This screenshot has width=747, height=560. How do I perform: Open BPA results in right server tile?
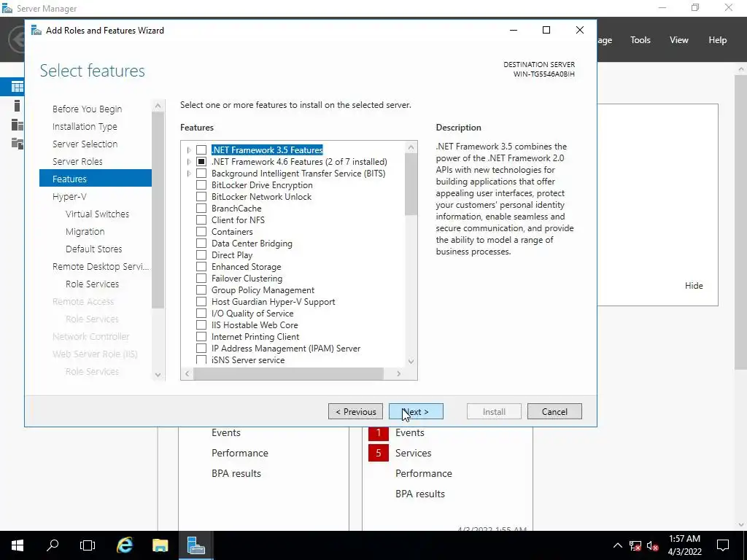click(420, 494)
